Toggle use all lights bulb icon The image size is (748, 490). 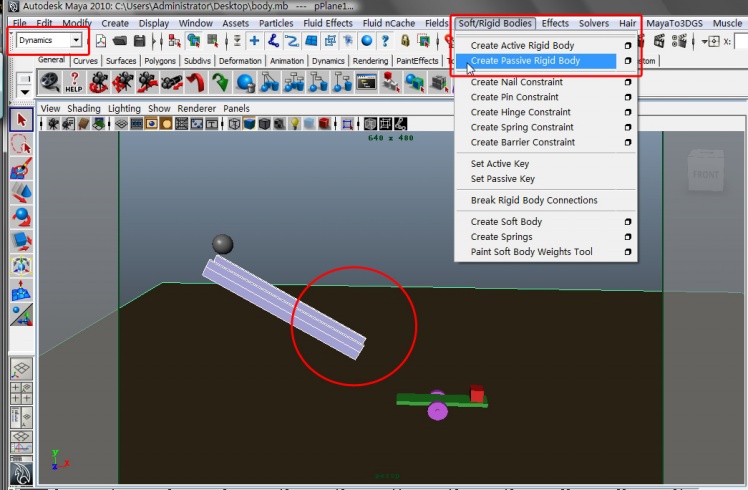(x=295, y=124)
